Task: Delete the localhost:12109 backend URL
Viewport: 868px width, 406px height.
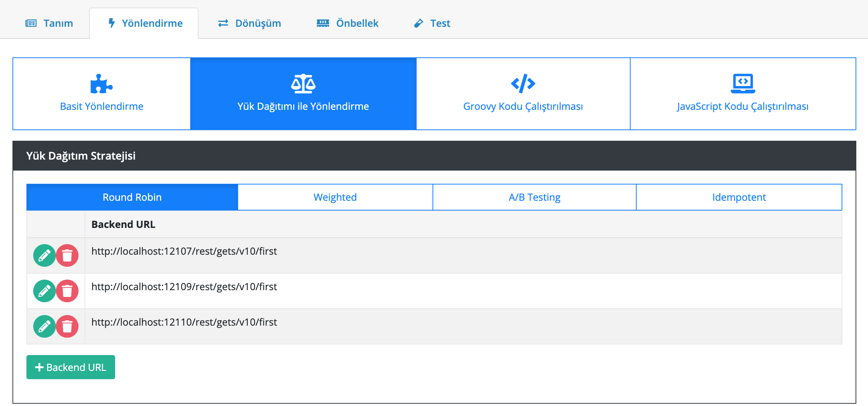Action: click(67, 291)
